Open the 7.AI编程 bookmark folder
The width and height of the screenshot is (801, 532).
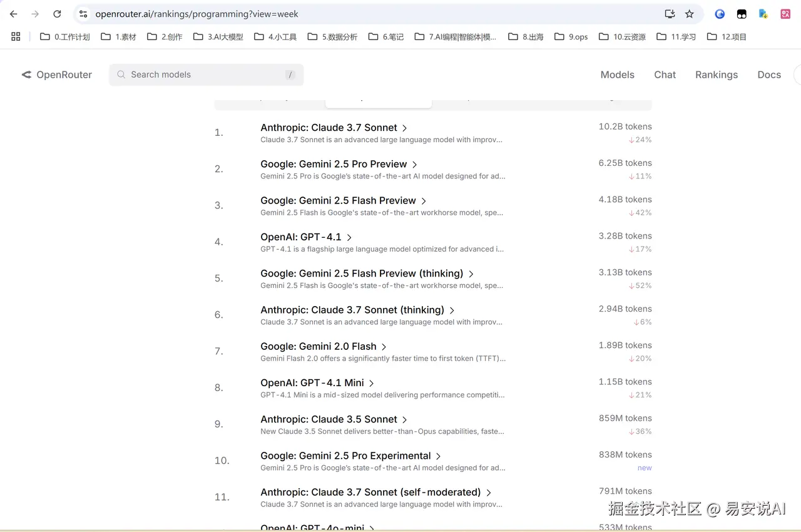[x=456, y=37]
